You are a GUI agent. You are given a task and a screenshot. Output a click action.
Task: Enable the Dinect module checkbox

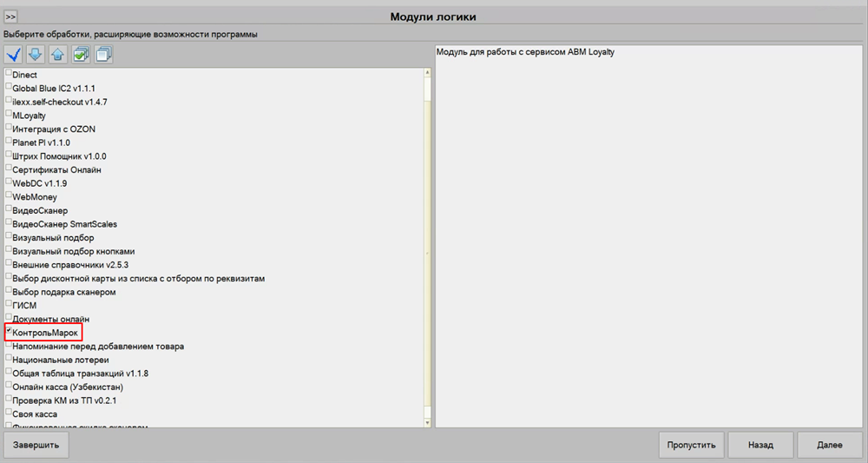pyautogui.click(x=9, y=74)
